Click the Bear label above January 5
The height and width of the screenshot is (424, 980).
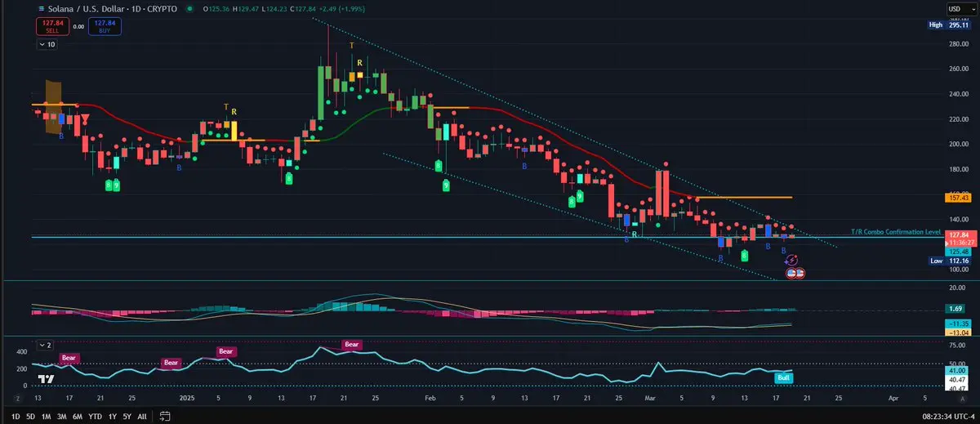(x=225, y=351)
